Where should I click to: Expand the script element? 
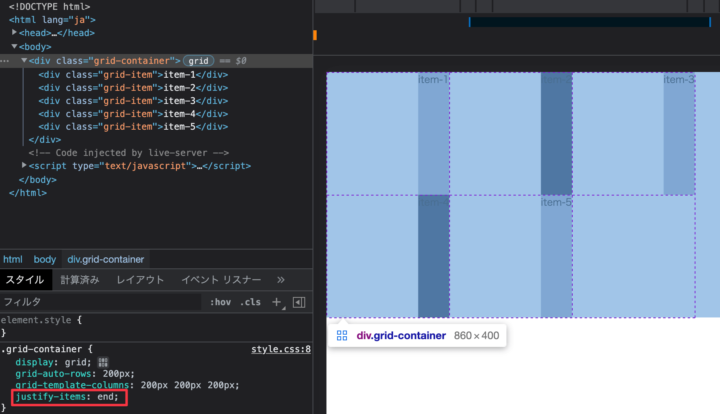tap(24, 165)
